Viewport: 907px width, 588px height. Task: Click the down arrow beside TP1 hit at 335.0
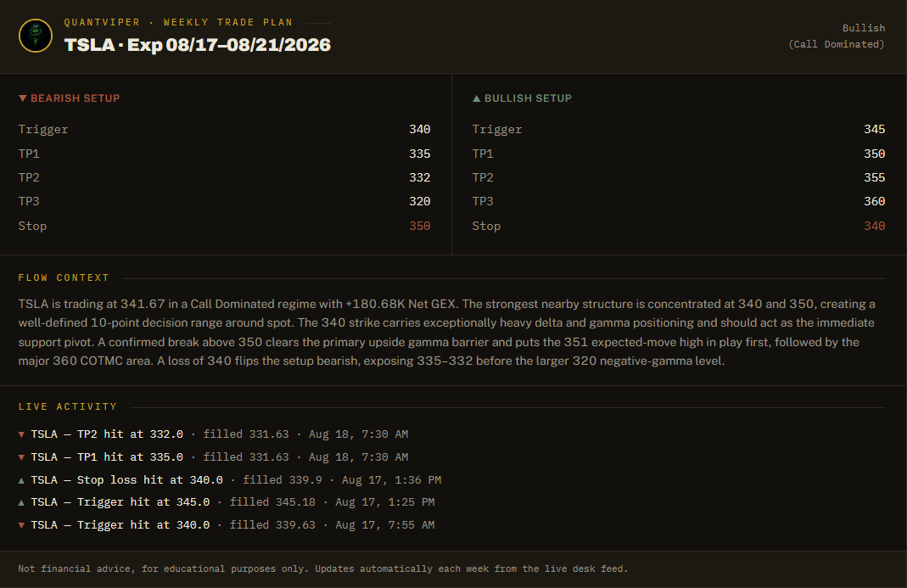[x=21, y=458]
